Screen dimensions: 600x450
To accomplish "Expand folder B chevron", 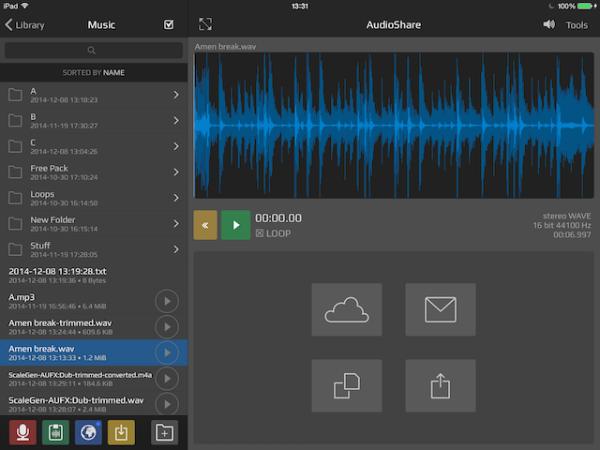I will coord(176,121).
